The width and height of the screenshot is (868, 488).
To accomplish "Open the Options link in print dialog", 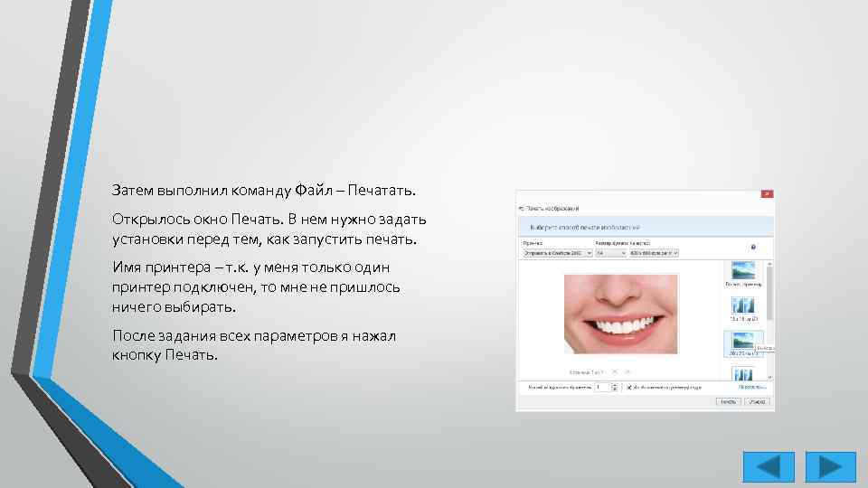I will pyautogui.click(x=752, y=387).
